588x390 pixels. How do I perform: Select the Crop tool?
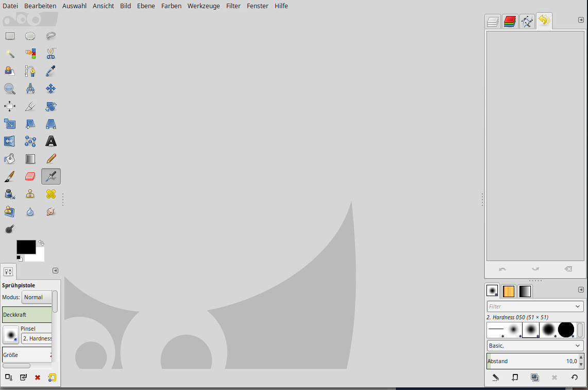click(30, 106)
